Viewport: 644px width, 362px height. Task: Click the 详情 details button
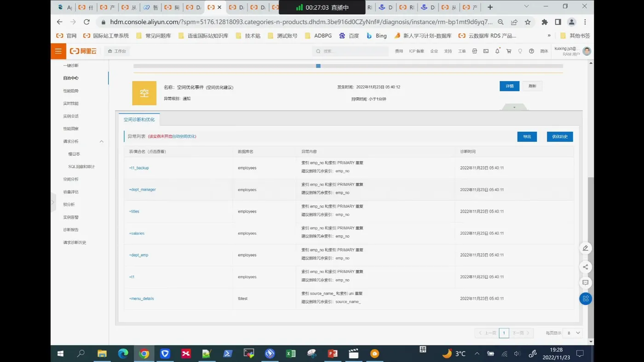pos(510,86)
